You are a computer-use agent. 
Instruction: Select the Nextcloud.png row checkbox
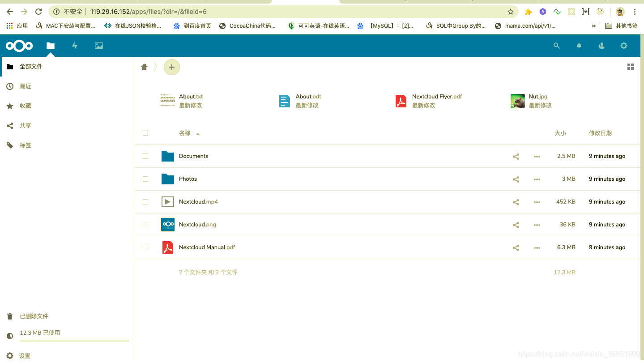pos(145,225)
